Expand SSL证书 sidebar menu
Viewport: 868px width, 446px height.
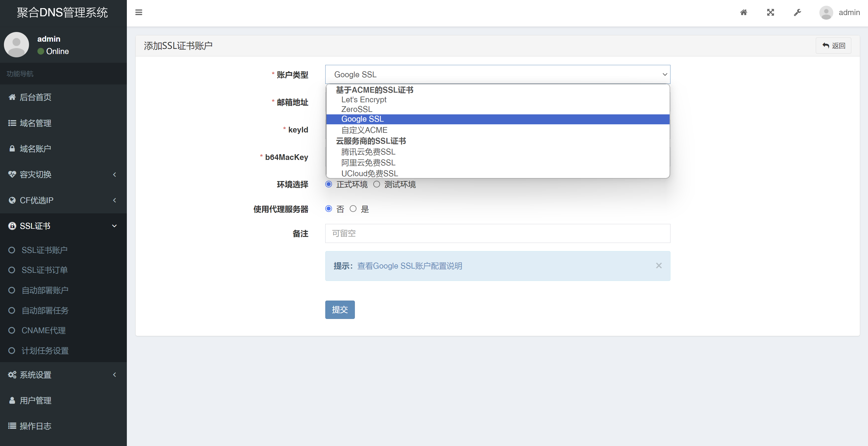click(63, 225)
